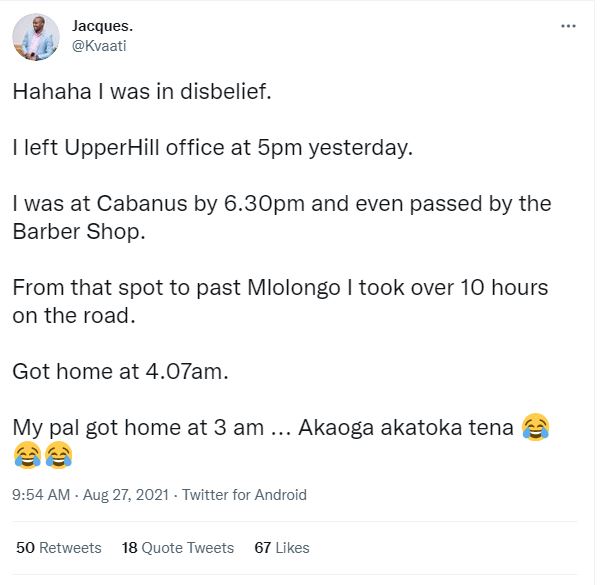
Task: Click Jacques' profile avatar picture
Action: click(36, 37)
